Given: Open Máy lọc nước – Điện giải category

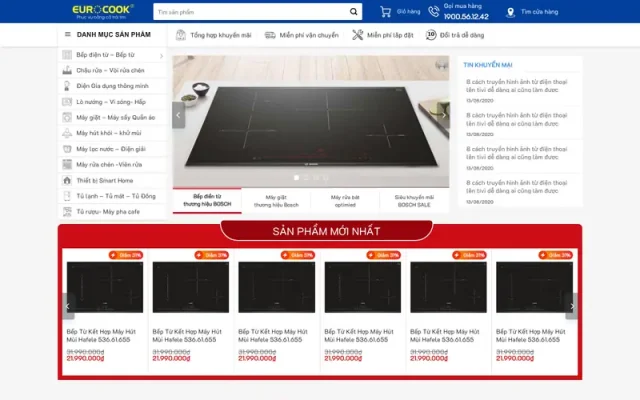Looking at the screenshot, I should point(111,149).
